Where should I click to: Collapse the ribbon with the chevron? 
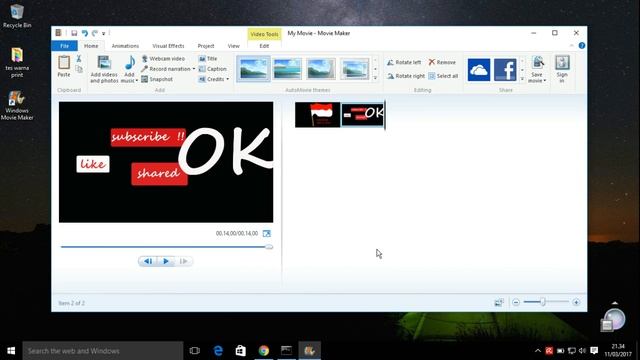[x=571, y=46]
